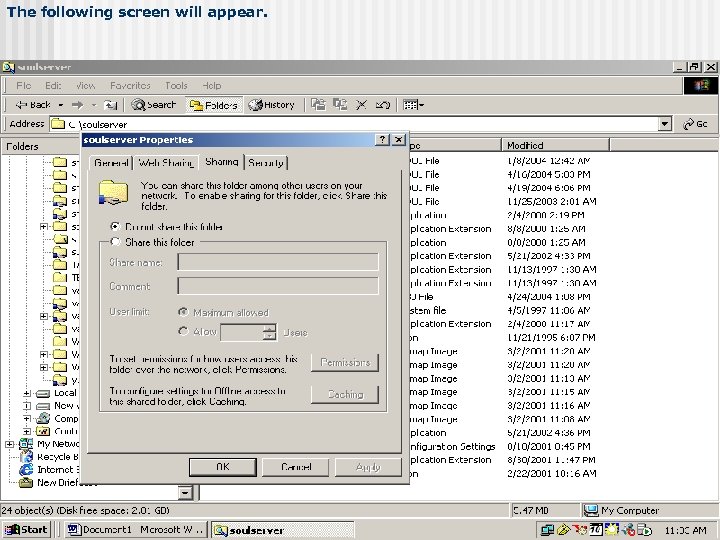Open the Favorites menu
The height and width of the screenshot is (540, 720).
130,86
